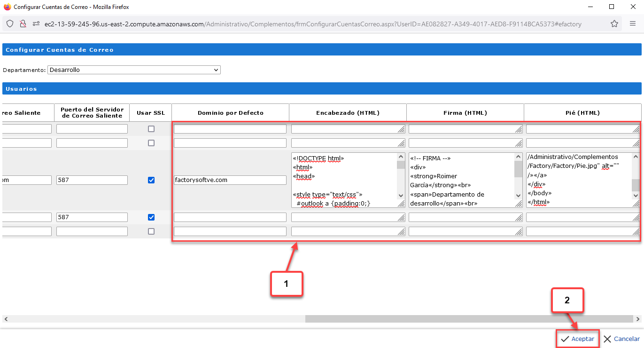Uncheck the Usar SSL checkbox in factorysoftve.com row
644x348 pixels.
[x=151, y=180]
